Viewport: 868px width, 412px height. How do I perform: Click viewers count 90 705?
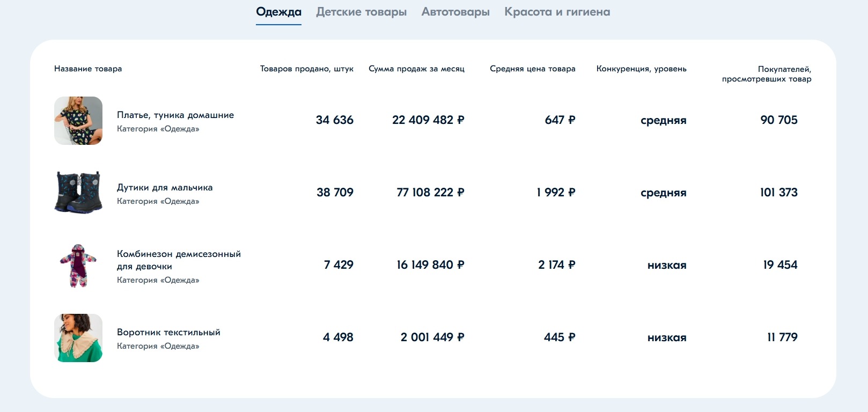pos(779,120)
